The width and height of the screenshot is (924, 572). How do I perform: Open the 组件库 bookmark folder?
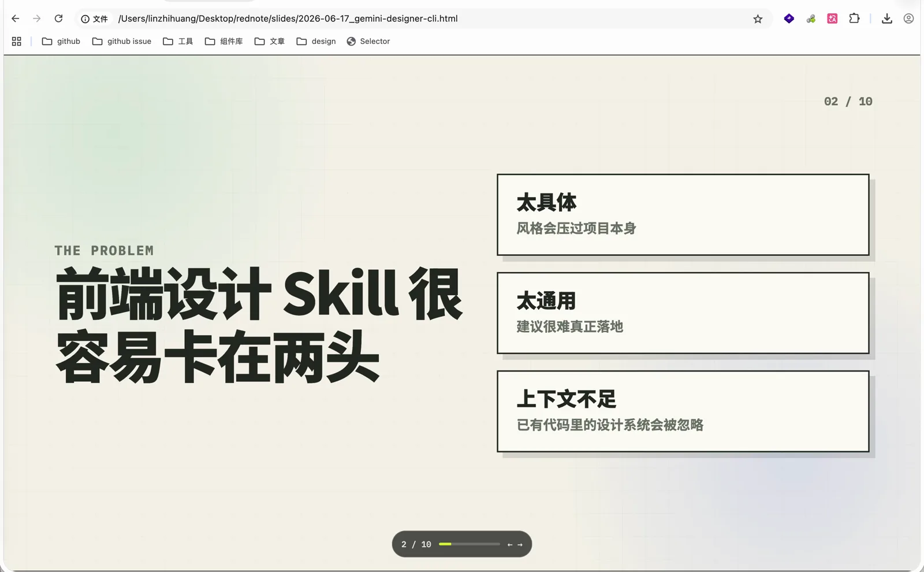tap(223, 41)
